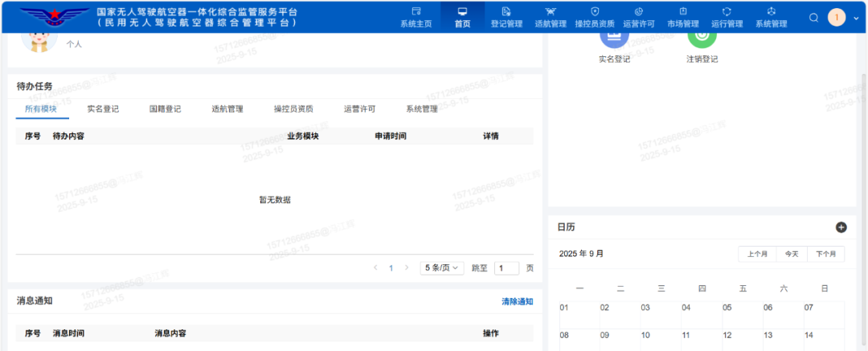Viewport: 868px width, 351px height.
Task: Switch to the 系统管理 tab in 待办任务
Action: pyautogui.click(x=422, y=109)
